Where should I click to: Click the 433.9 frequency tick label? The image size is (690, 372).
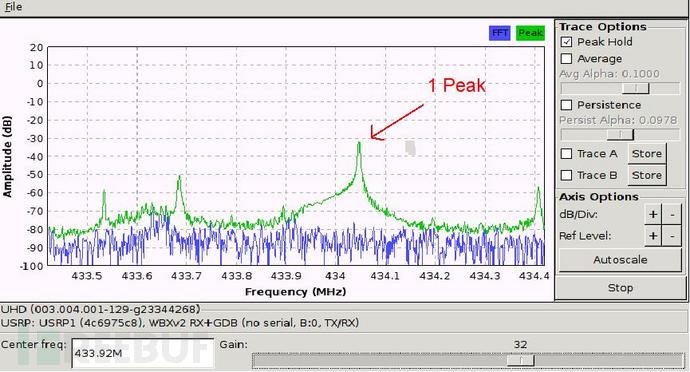[286, 276]
